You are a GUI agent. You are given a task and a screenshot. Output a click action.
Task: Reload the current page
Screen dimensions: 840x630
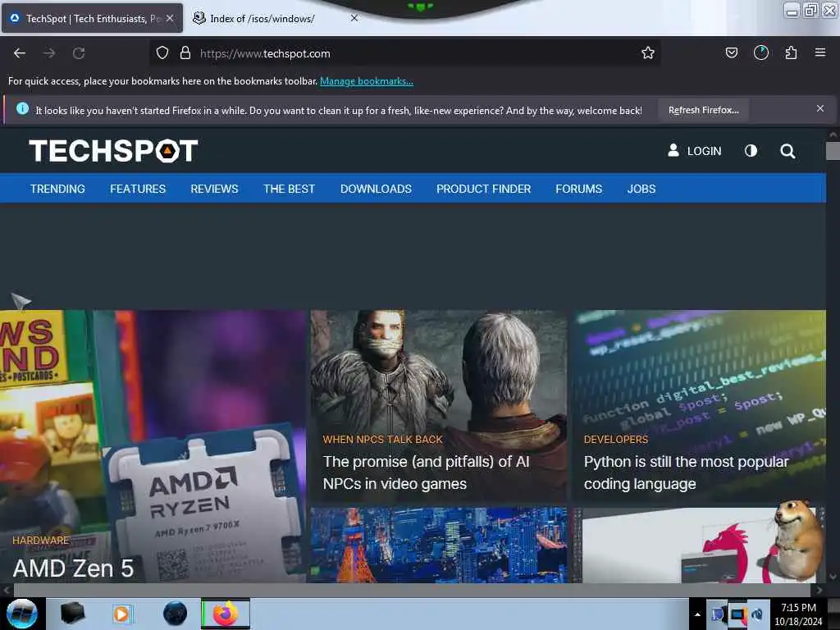click(79, 53)
